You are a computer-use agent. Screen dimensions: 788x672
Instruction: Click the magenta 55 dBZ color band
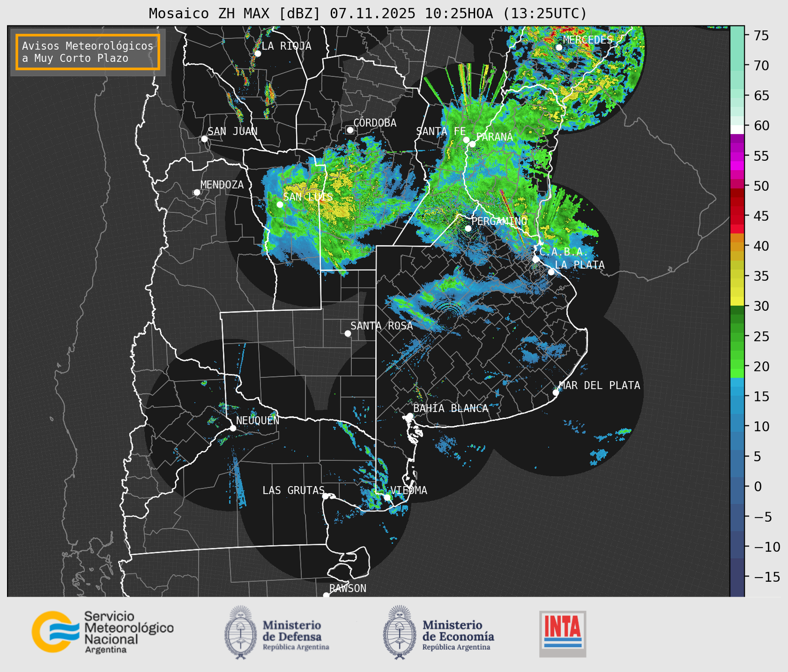[x=737, y=156]
